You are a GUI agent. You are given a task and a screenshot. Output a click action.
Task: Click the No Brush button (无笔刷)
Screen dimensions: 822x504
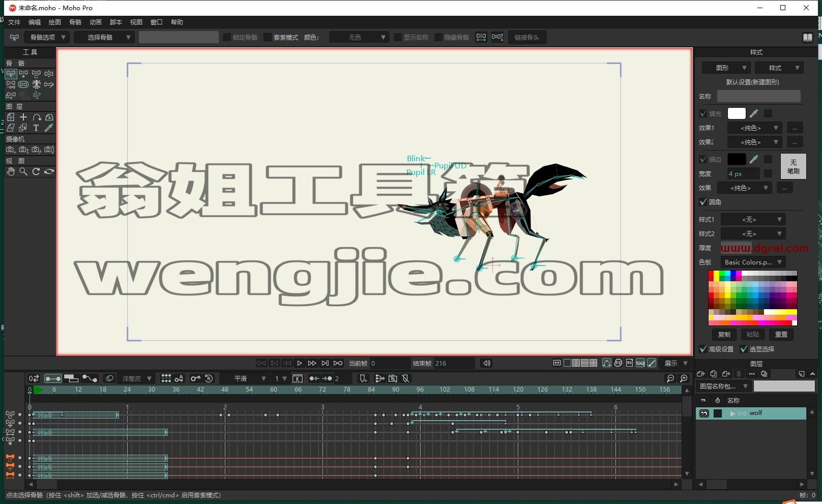point(794,166)
